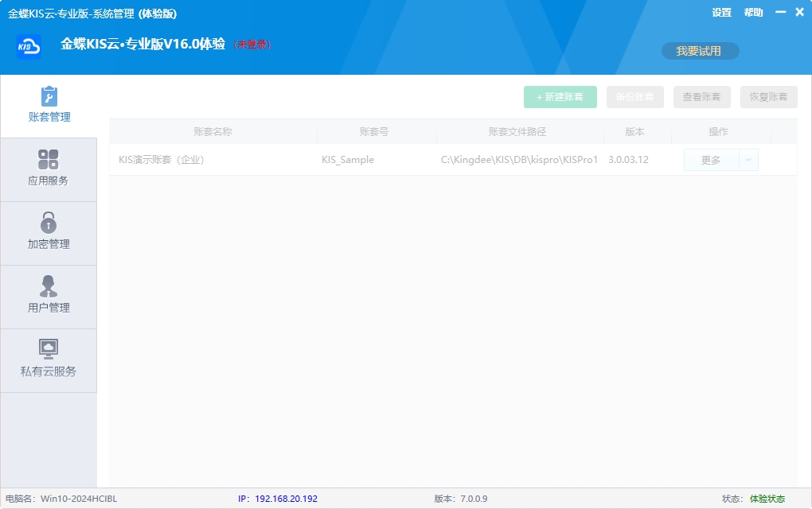Click the IP 192.168.20.192 status text
The image size is (812, 509).
pyautogui.click(x=278, y=499)
